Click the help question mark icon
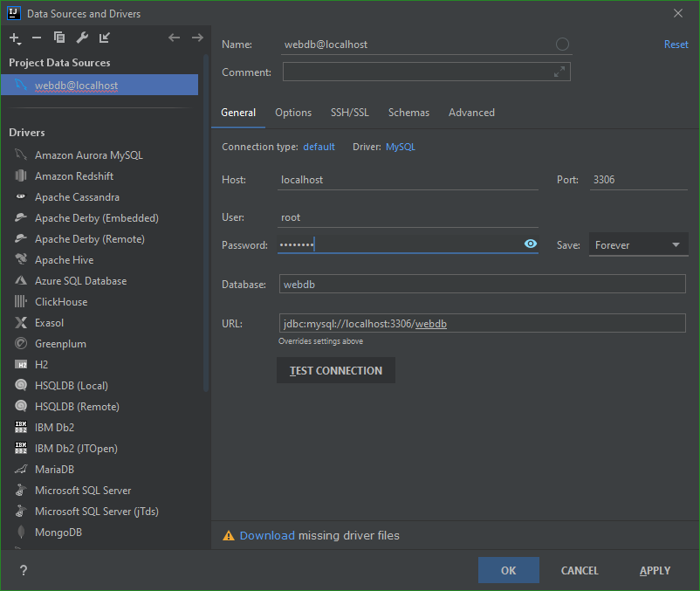Screen dimensions: 700x591 click(22, 570)
